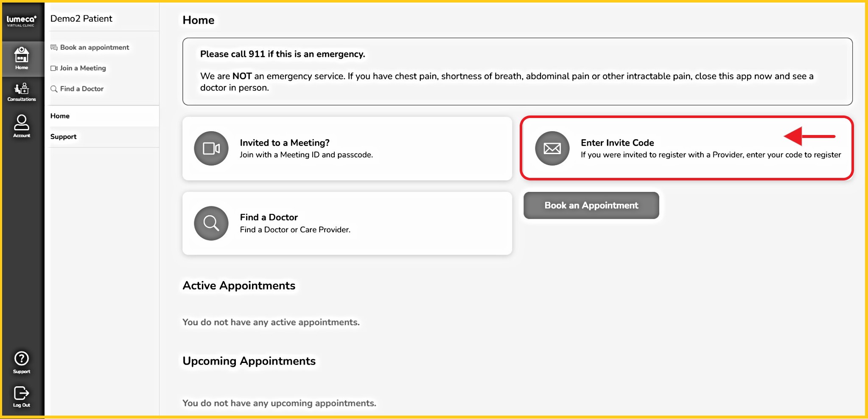Select the Home menu item
This screenshot has width=868, height=419.
coord(60,116)
